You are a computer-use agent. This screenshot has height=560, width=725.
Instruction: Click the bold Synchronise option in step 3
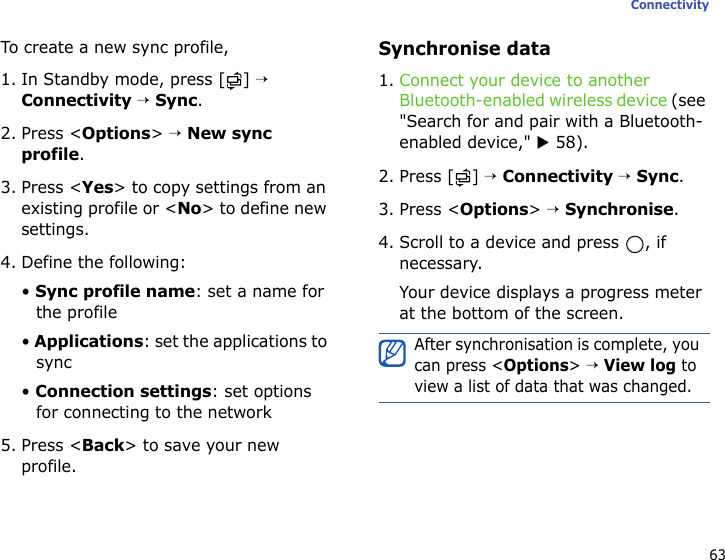619,209
